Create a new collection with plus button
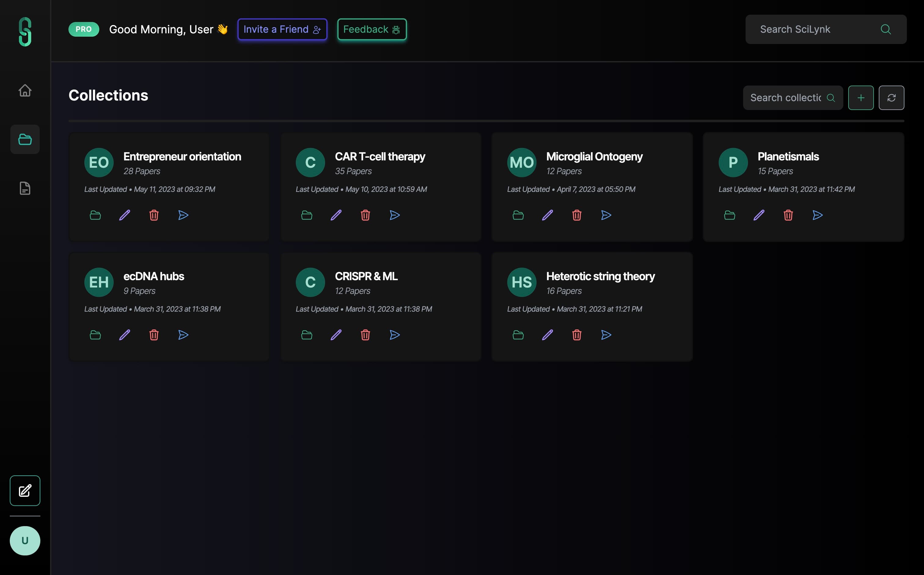 (x=861, y=98)
